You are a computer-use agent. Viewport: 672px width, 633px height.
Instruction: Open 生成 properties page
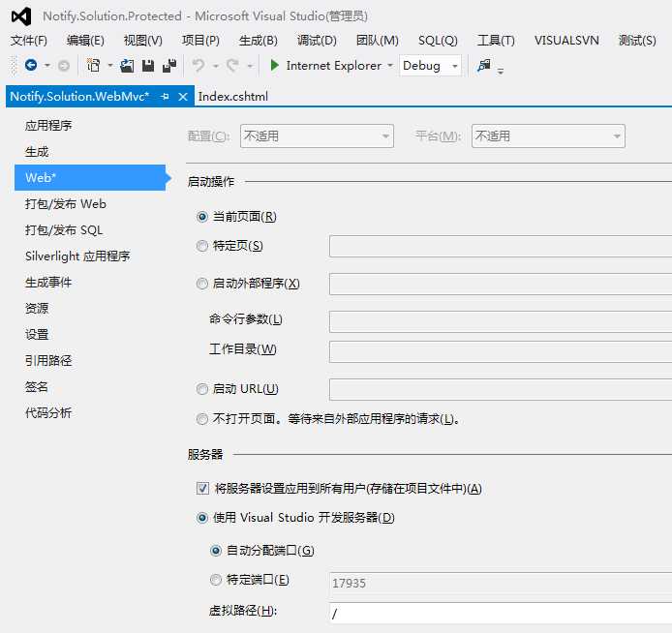[x=37, y=152]
